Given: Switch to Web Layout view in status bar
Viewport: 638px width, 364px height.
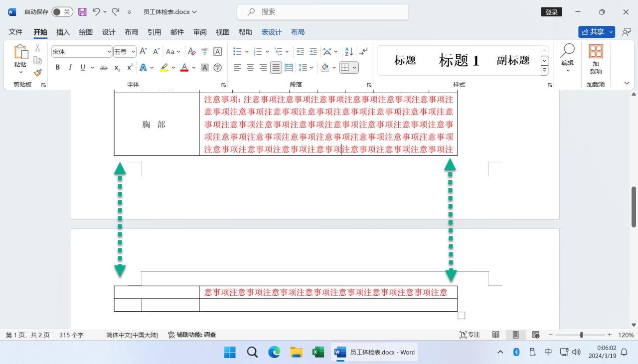Looking at the screenshot, I should [x=535, y=335].
